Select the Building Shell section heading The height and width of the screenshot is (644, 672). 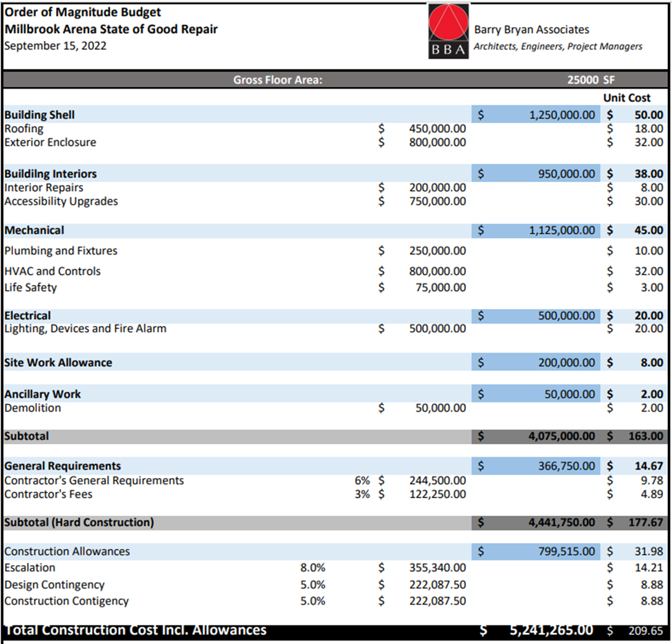coord(39,115)
